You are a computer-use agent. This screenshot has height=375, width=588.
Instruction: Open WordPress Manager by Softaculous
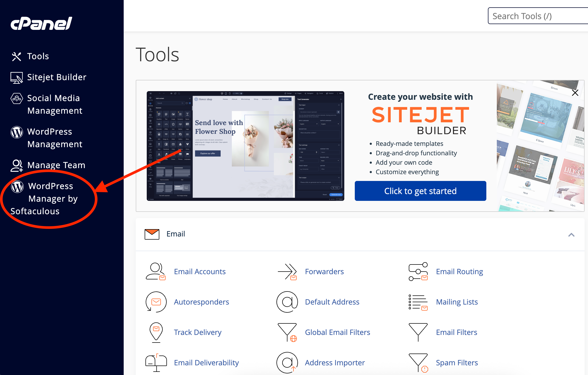45,198
